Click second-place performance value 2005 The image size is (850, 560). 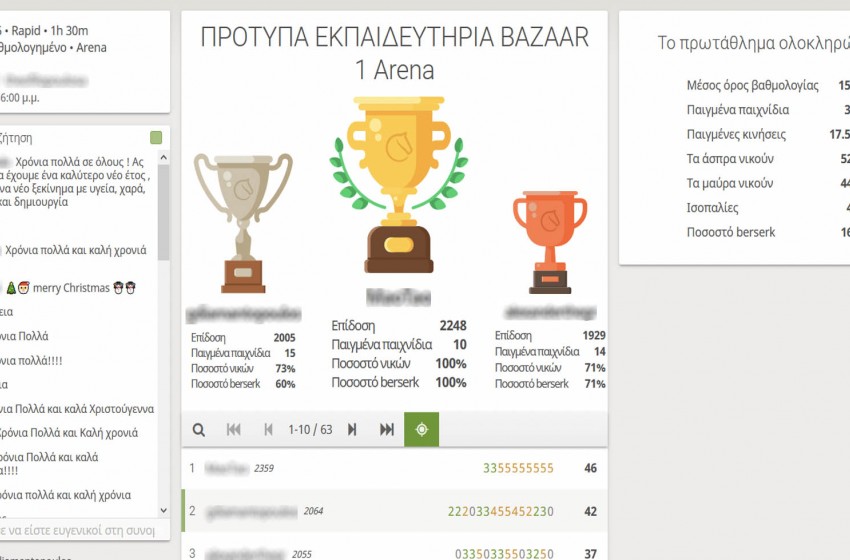click(284, 337)
